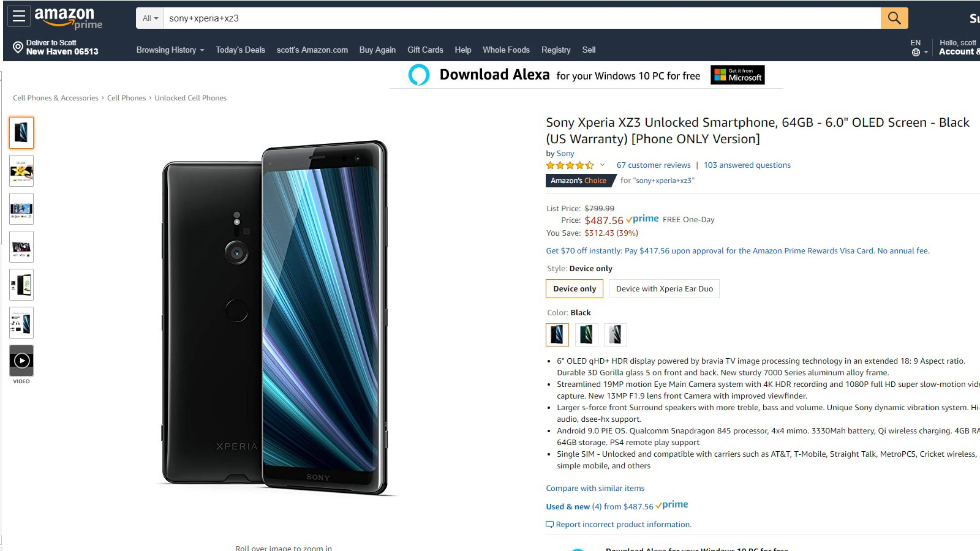This screenshot has width=980, height=551.
Task: Click the Get it from Microsoft badge
Action: coord(737,75)
